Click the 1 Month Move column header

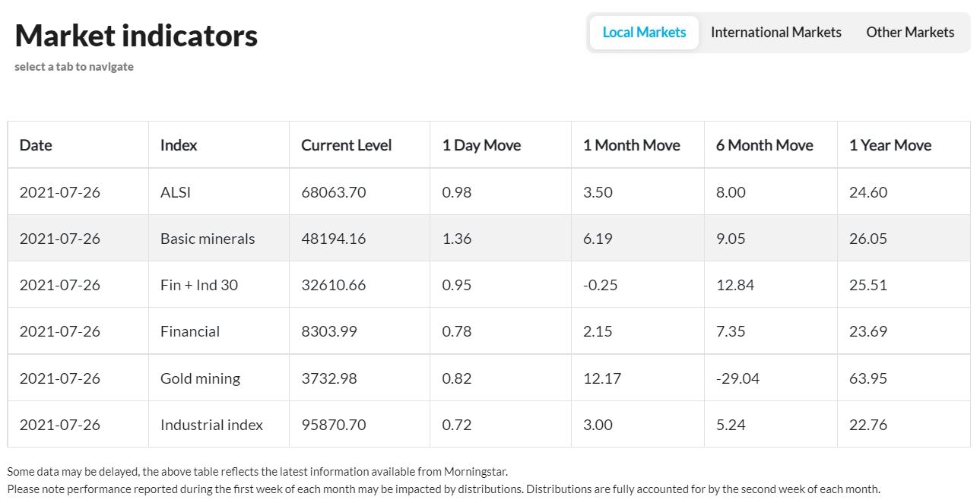[x=638, y=145]
